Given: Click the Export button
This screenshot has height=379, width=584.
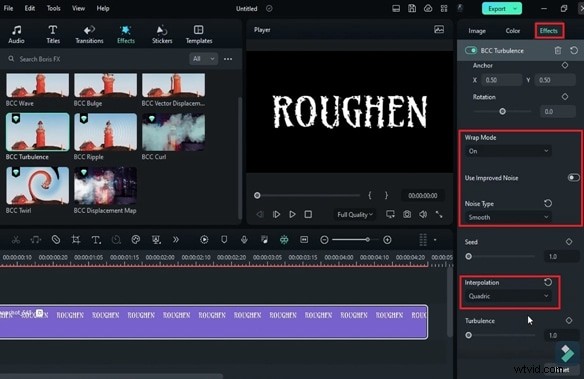Looking at the screenshot, I should [501, 9].
